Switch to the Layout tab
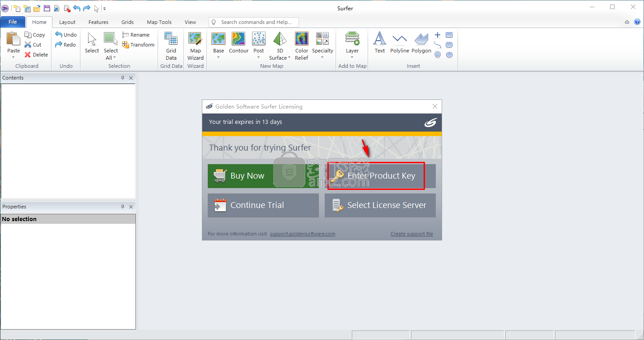Screen dimensions: 644x340 (x=67, y=22)
